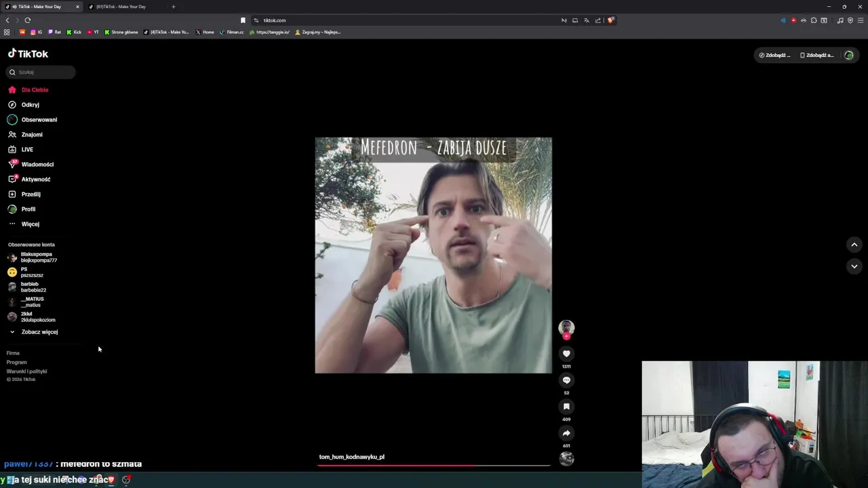This screenshot has height=488, width=868.
Task: Open the spinning sound disc icon
Action: click(x=566, y=459)
